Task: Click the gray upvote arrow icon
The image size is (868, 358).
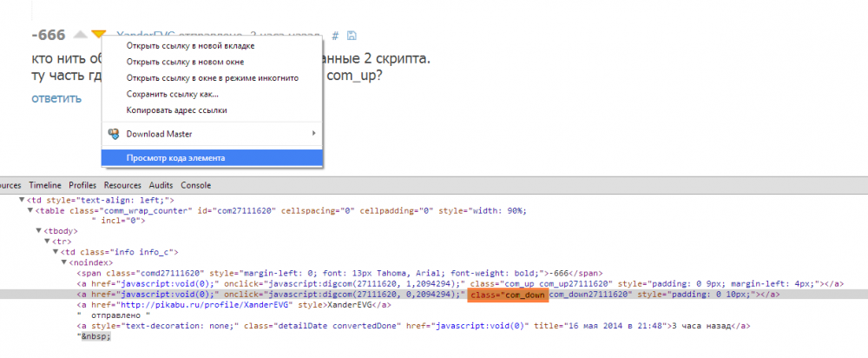Action: pyautogui.click(x=81, y=36)
